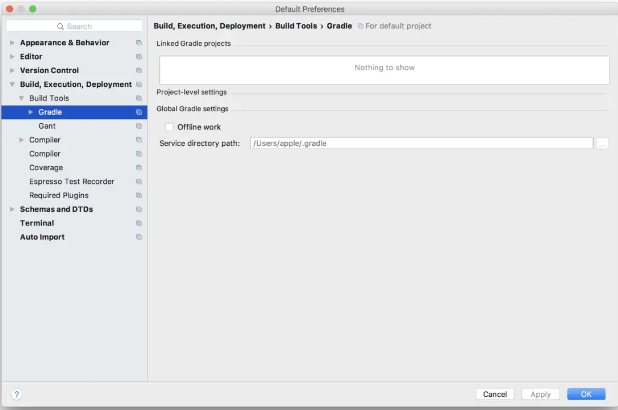Screen dimensions: 618x410
Task: Expand the Editor settings section
Action: 12,57
